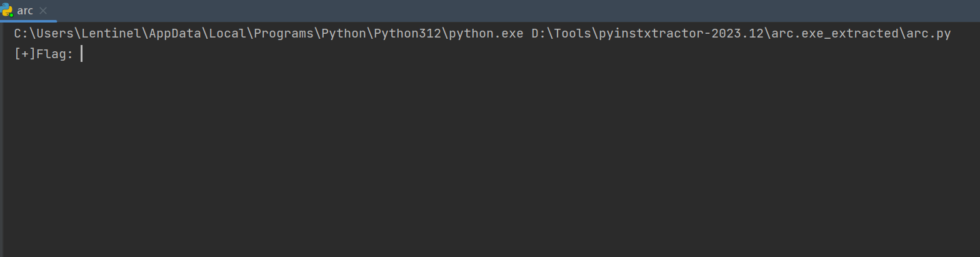The image size is (980, 257).
Task: Click C:\Users at start of command line
Action: (44, 34)
